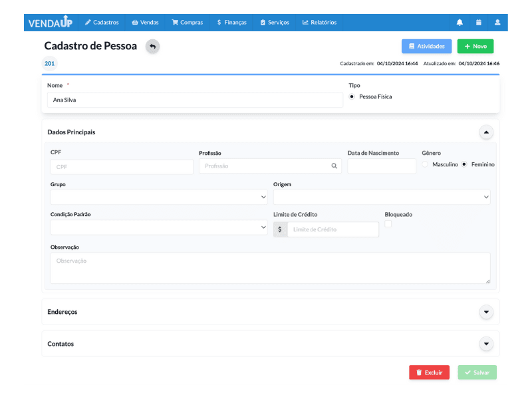Open the calendar icon in top bar
The height and width of the screenshot is (399, 532).
pyautogui.click(x=478, y=23)
